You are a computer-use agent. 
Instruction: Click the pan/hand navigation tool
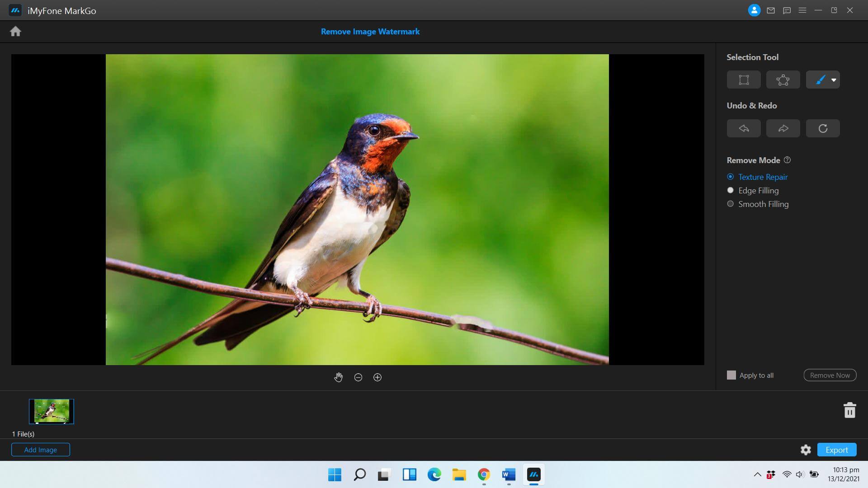click(338, 376)
